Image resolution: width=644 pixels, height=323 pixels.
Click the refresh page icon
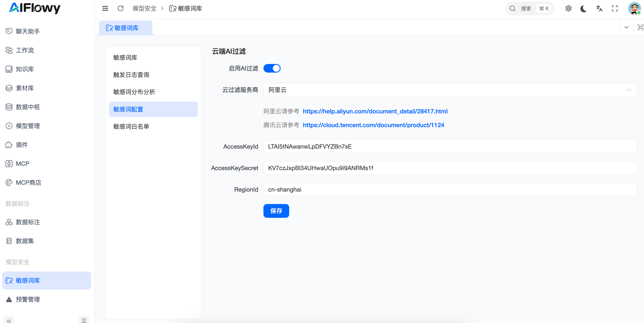click(121, 9)
